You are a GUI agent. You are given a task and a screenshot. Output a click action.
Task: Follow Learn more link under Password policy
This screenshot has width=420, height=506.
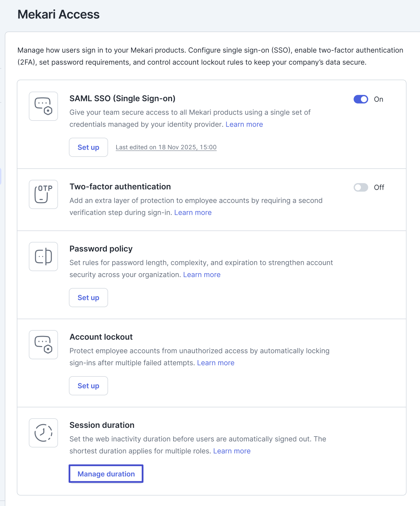pyautogui.click(x=202, y=275)
